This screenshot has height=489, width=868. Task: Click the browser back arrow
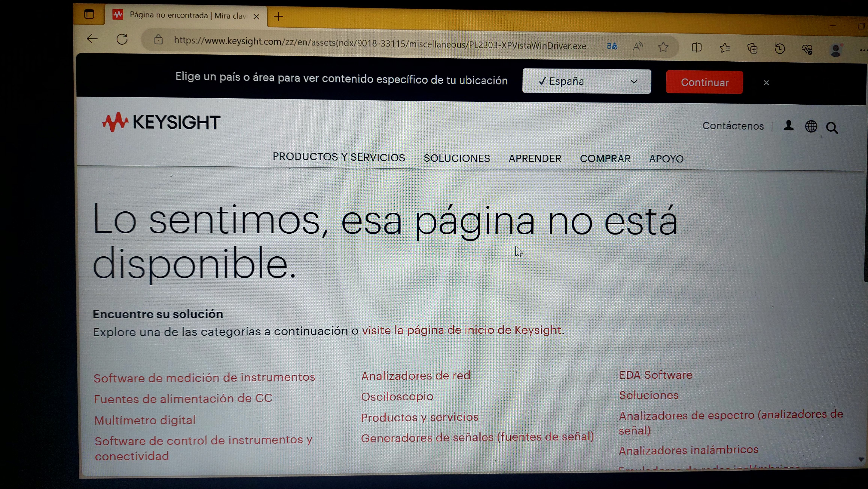click(92, 39)
